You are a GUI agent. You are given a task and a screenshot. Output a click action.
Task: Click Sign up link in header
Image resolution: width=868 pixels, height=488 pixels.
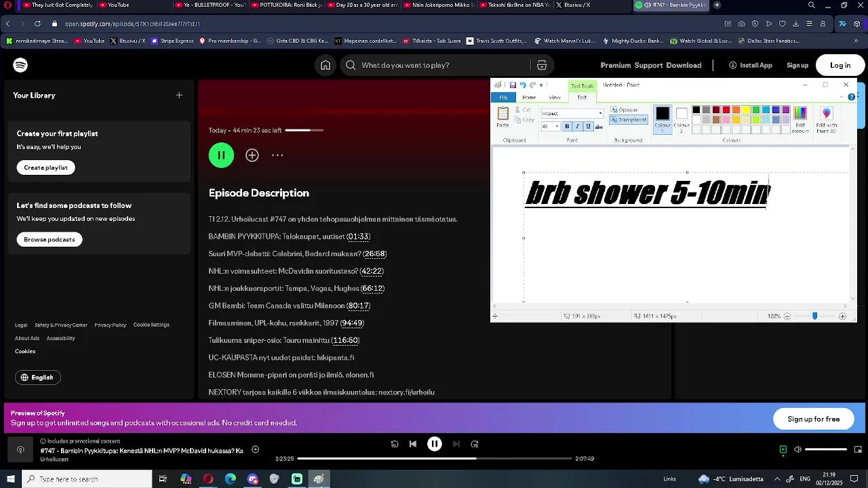click(797, 65)
